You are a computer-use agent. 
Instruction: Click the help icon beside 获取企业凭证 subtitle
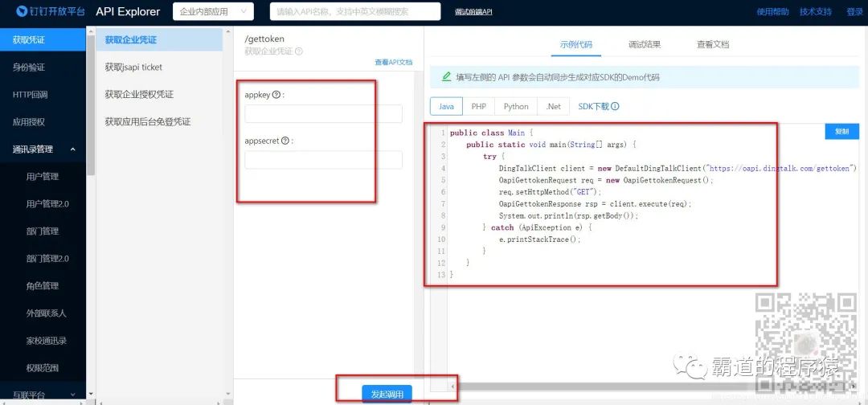(x=298, y=51)
